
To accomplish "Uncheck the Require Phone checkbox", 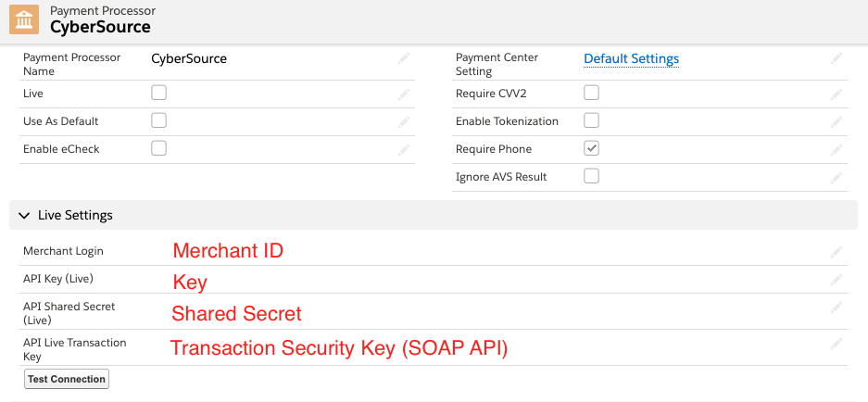I will 592,148.
